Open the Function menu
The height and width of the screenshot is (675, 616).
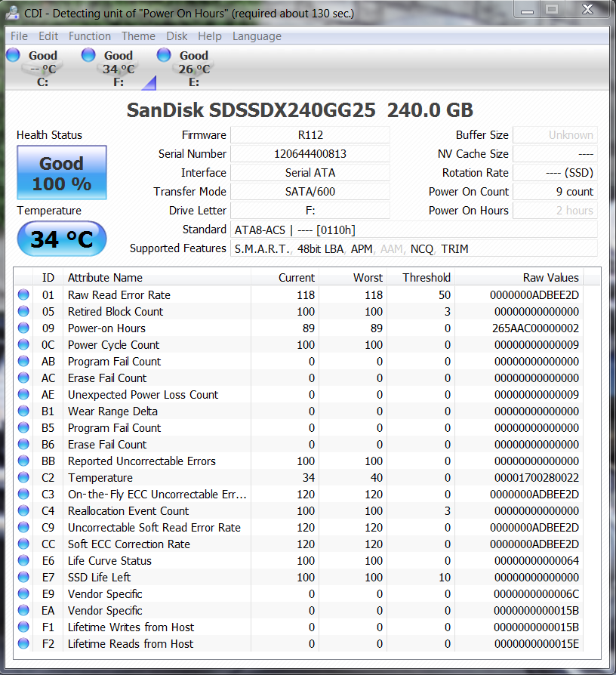coord(89,36)
